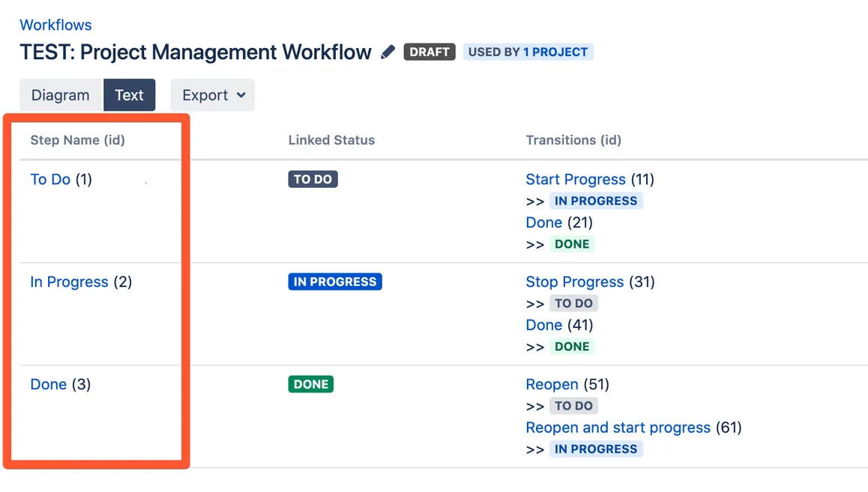
Task: Click TO DO target under Reopen (51)
Action: (x=573, y=406)
